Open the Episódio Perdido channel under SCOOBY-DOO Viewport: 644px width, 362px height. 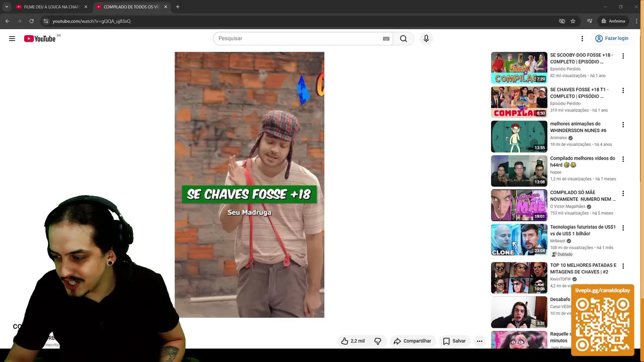click(x=565, y=69)
